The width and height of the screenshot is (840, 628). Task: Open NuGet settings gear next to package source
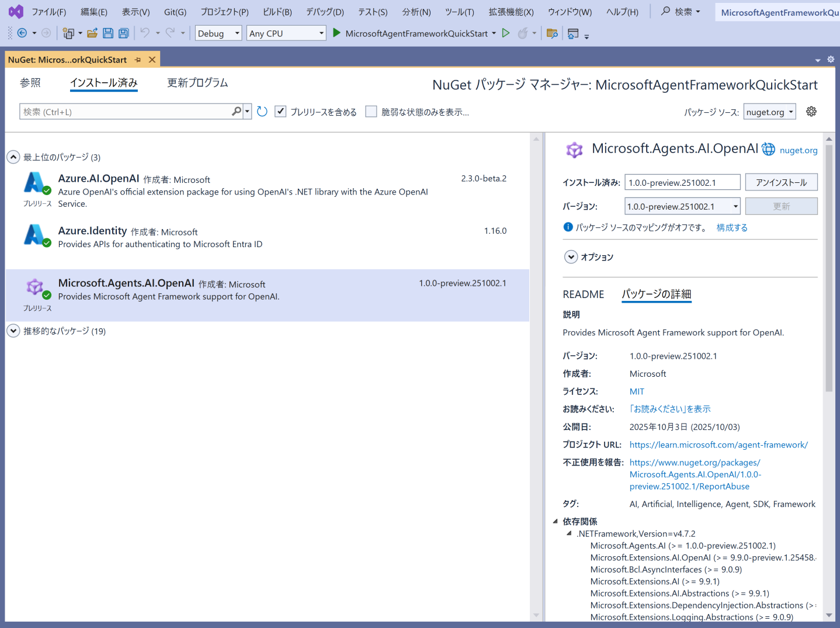[x=811, y=112]
